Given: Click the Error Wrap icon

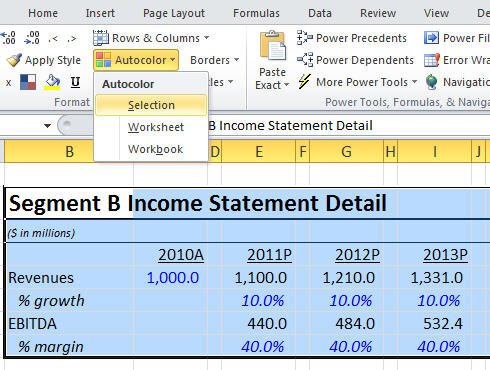Looking at the screenshot, I should [x=432, y=60].
